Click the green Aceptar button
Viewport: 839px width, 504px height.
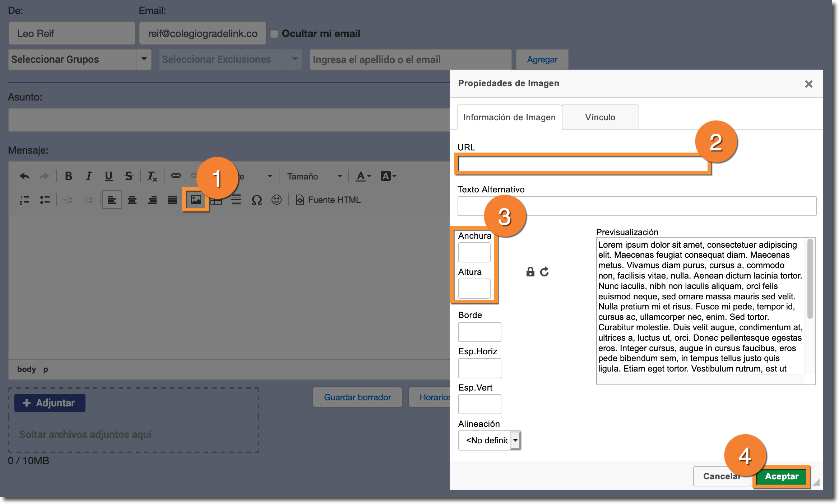coord(781,476)
